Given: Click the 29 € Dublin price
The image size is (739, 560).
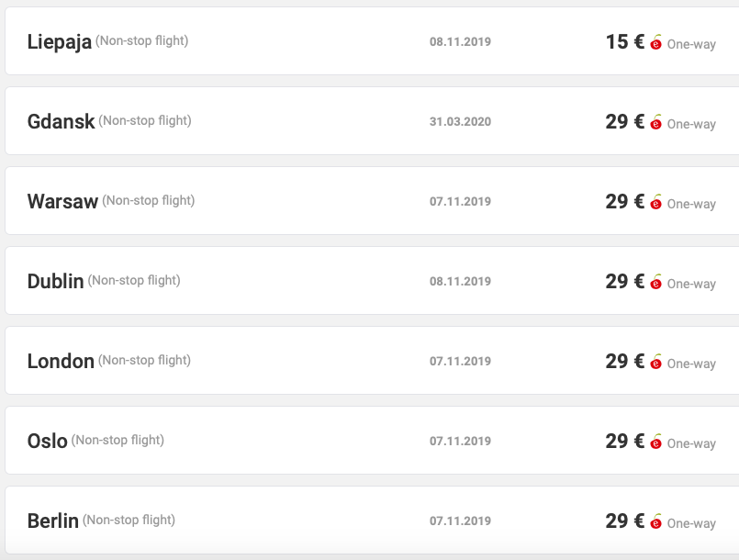Looking at the screenshot, I should (x=625, y=282).
